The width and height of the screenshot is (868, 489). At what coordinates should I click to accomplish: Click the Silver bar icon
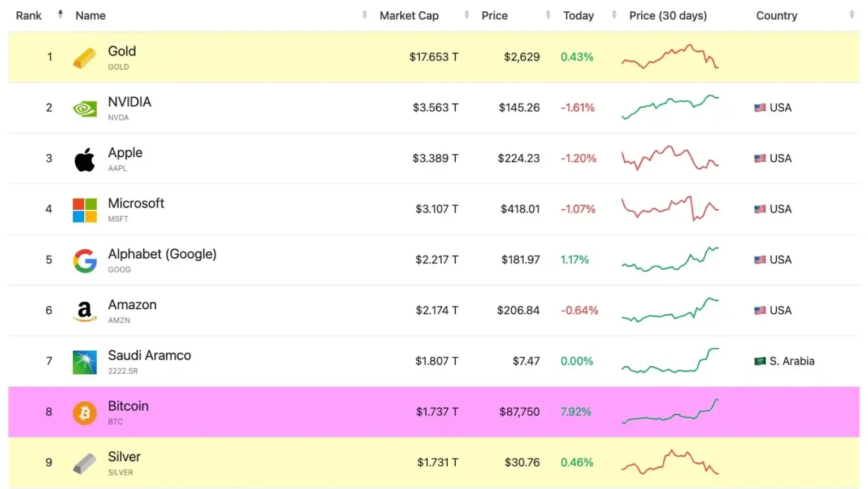coord(84,464)
